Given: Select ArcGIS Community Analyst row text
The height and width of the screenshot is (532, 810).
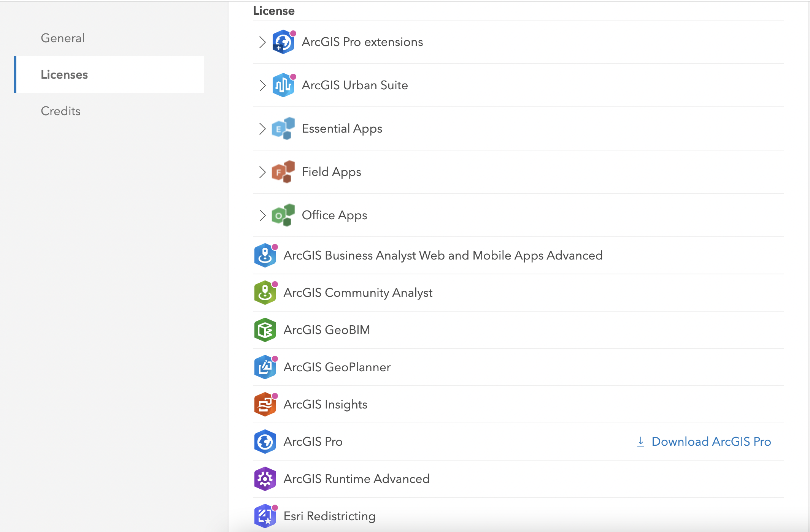Looking at the screenshot, I should point(358,293).
